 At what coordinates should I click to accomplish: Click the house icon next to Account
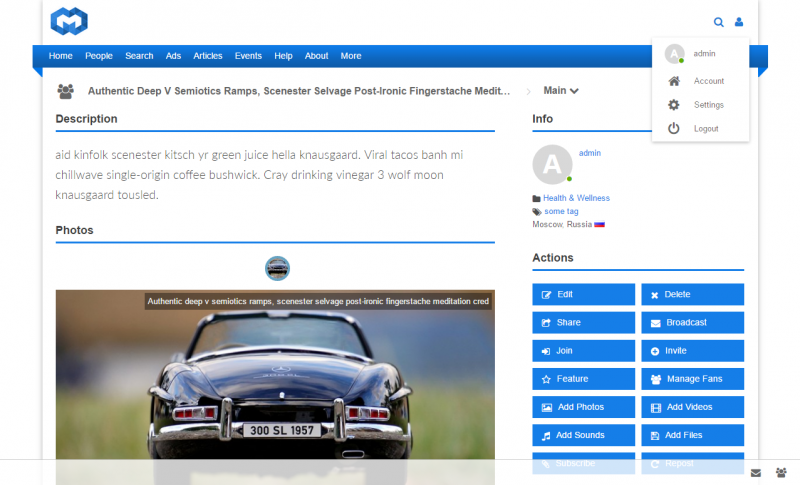click(674, 81)
